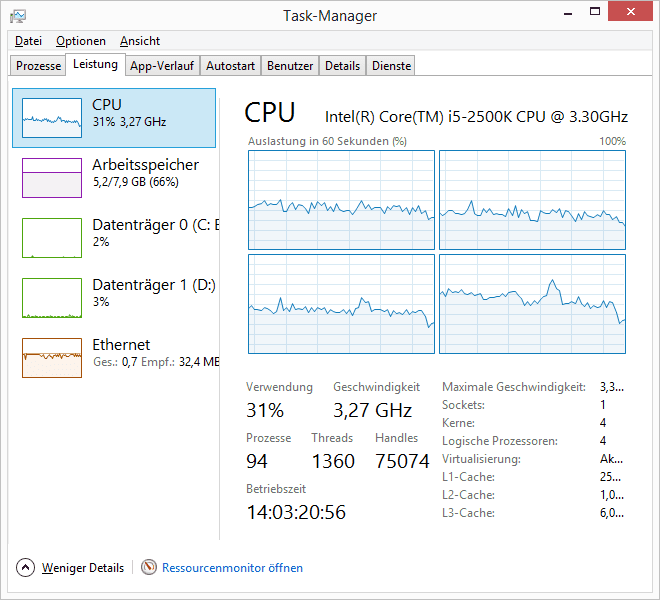Select the CPU mini graph thumbnail
The image size is (666, 605).
tap(52, 117)
